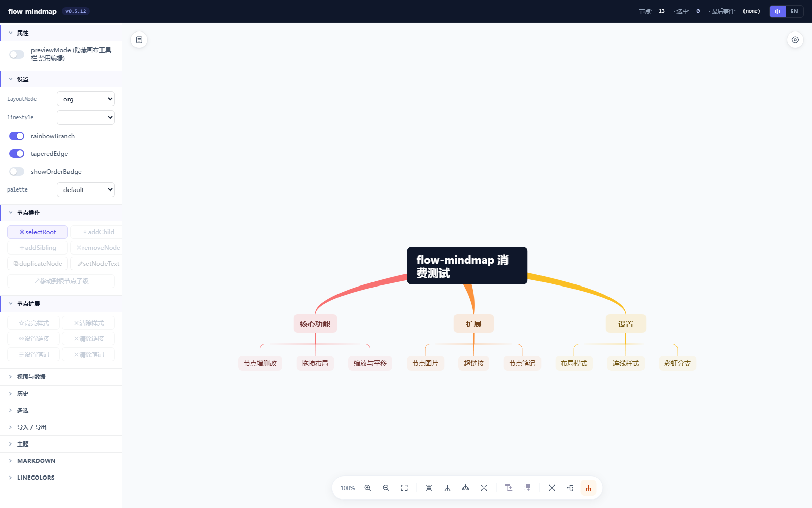812x508 pixels.
Task: Click the 清除样式 button
Action: [x=88, y=323]
